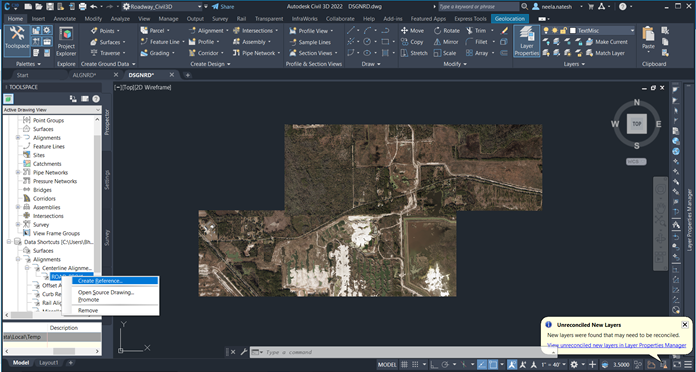
Task: Click the TOP face of the ViewCube
Action: pyautogui.click(x=637, y=124)
